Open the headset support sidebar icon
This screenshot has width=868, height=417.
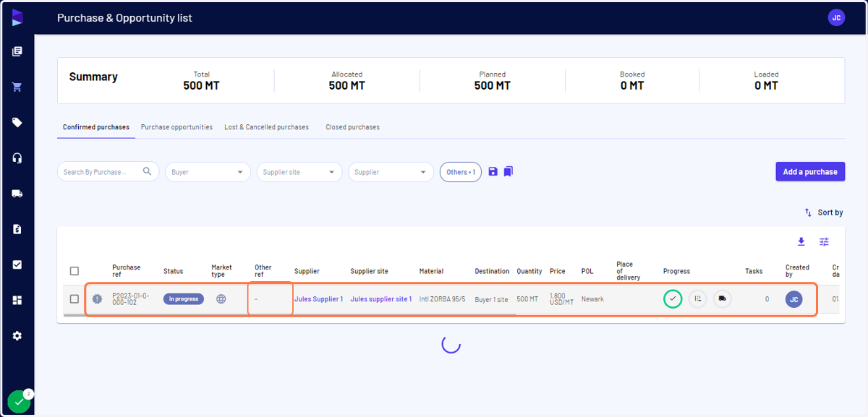tap(17, 158)
